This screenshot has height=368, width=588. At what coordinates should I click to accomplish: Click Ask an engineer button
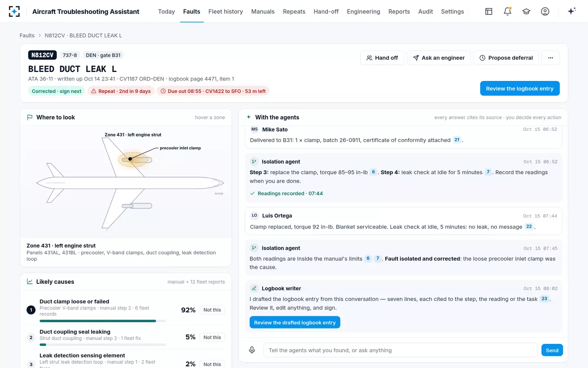coord(439,58)
